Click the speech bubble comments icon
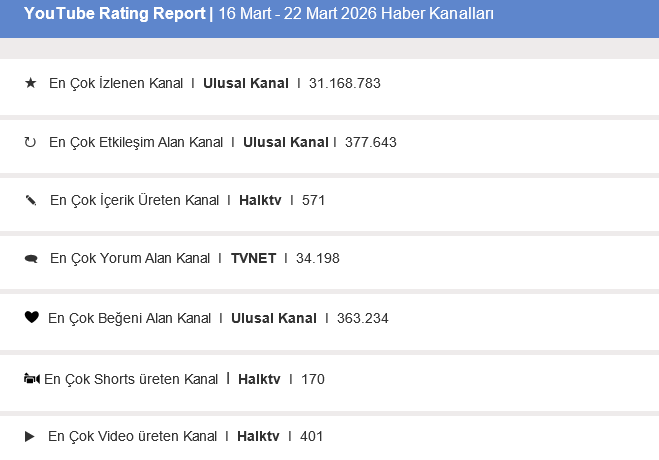This screenshot has width=659, height=460. click(31, 259)
